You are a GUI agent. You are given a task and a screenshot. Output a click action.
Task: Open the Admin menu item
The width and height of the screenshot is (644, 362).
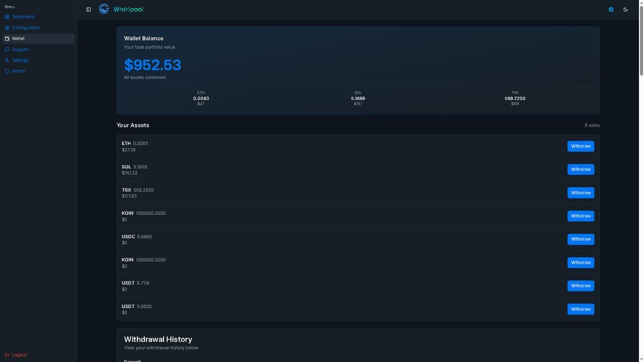pyautogui.click(x=19, y=71)
